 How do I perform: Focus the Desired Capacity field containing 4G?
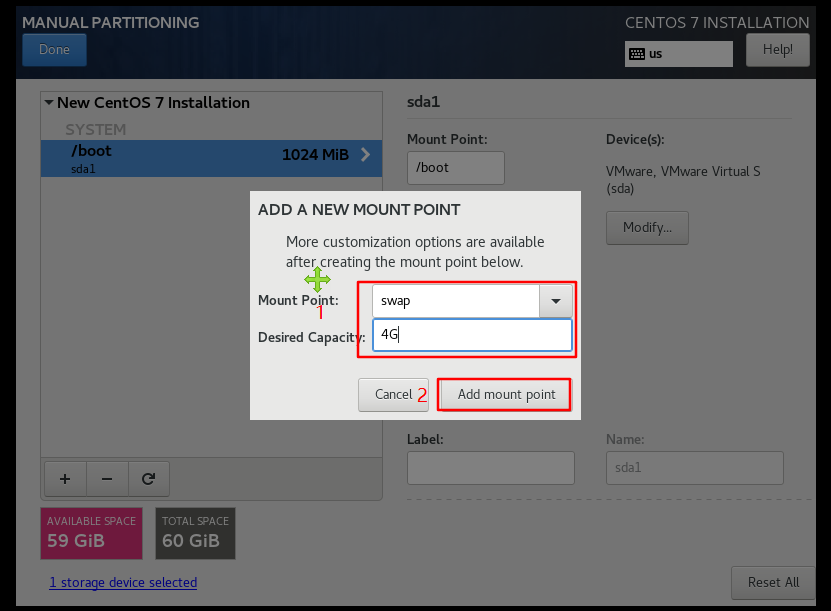pyautogui.click(x=472, y=335)
